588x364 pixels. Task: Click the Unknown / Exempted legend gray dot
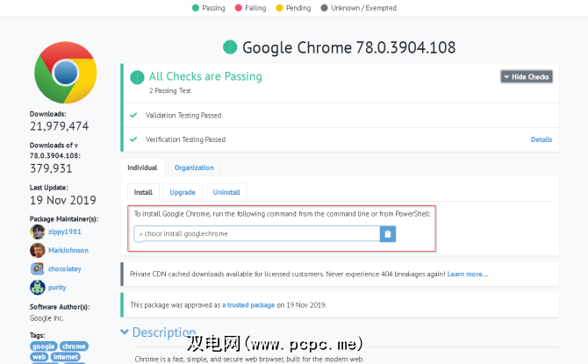325,8
